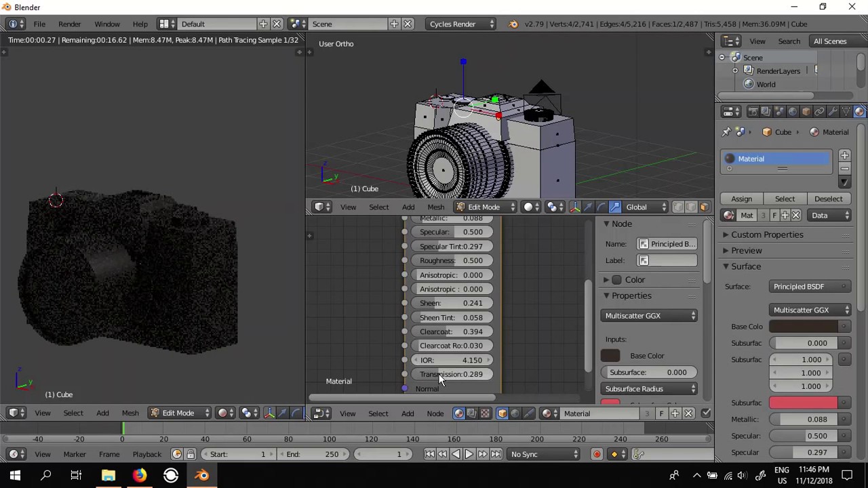The width and height of the screenshot is (868, 488).
Task: Open the Principled BSDF surface dropdown
Action: [x=810, y=287]
